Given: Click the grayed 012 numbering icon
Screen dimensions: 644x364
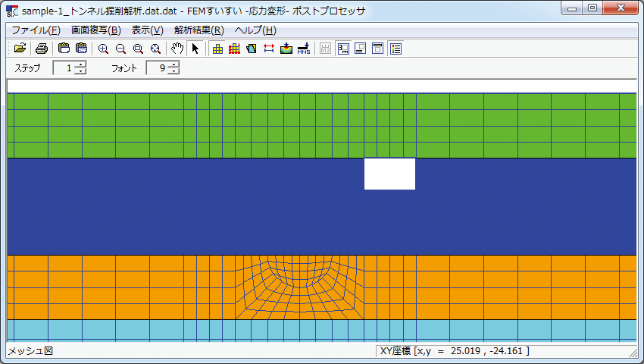Looking at the screenshot, I should (325, 49).
